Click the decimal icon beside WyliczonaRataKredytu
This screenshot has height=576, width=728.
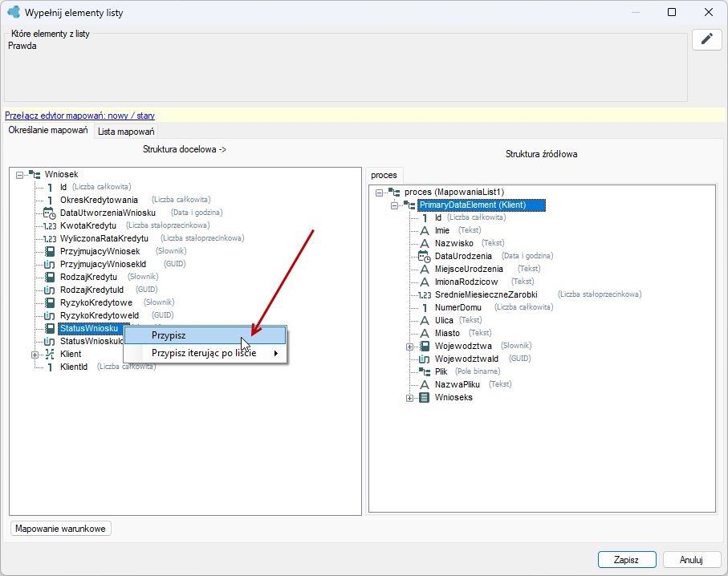(50, 238)
